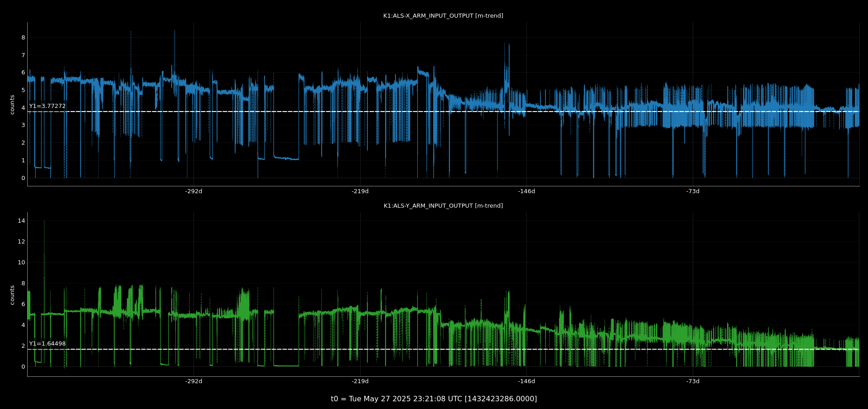868x409 pixels.
Task: Click the -146d tick on the bottom plot
Action: 526,381
